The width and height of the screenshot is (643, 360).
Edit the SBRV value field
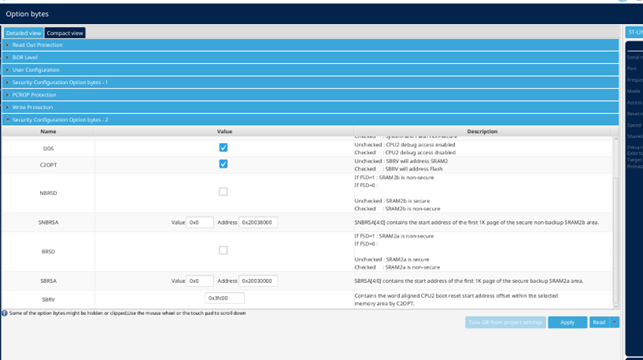224,298
